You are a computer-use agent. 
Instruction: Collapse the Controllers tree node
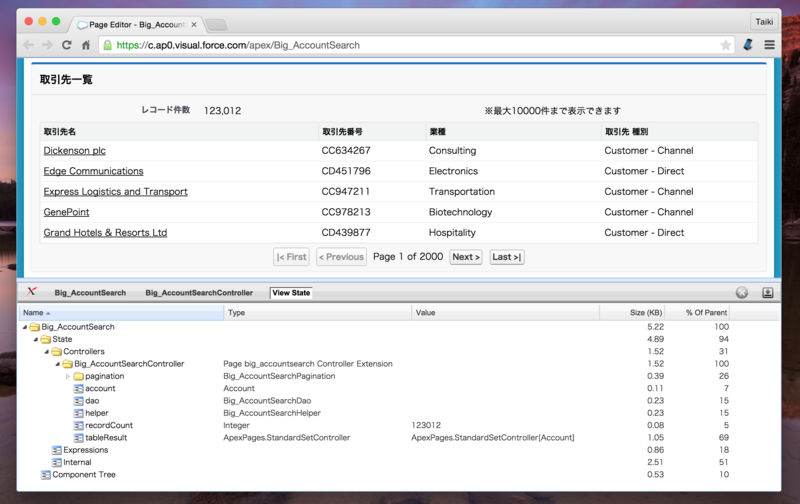point(46,351)
